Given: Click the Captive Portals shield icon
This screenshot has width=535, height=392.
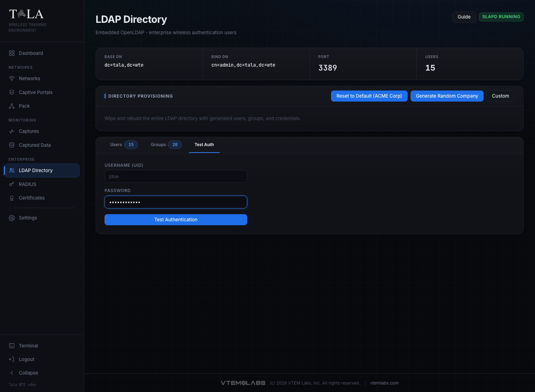Looking at the screenshot, I should point(12,92).
